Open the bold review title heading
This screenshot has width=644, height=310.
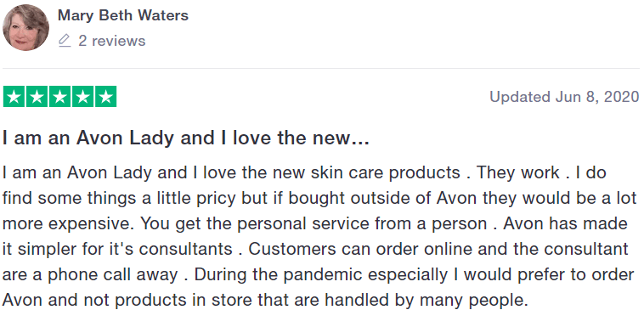[186, 138]
